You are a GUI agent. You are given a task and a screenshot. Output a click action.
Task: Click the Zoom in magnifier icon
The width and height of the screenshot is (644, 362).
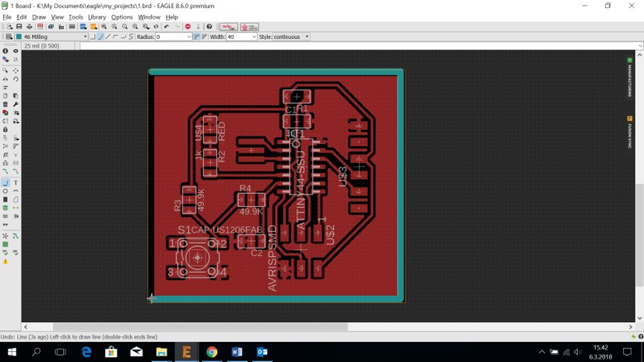pos(114,26)
